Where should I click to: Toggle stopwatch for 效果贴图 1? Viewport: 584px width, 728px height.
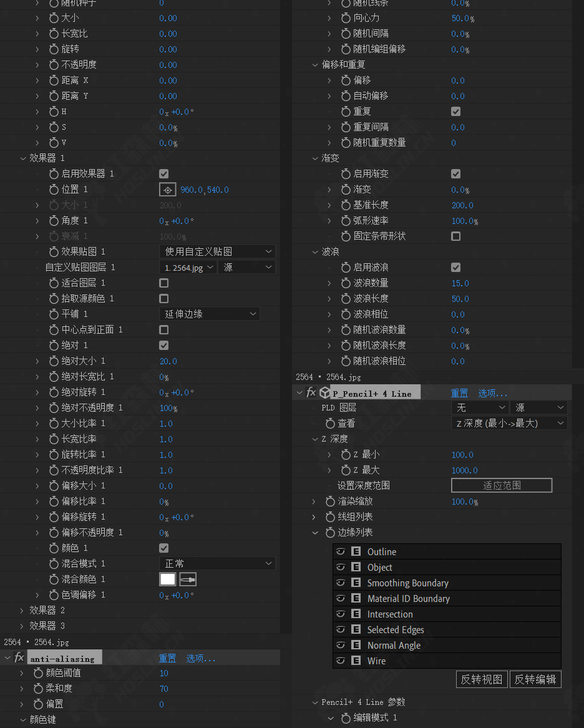tap(54, 251)
